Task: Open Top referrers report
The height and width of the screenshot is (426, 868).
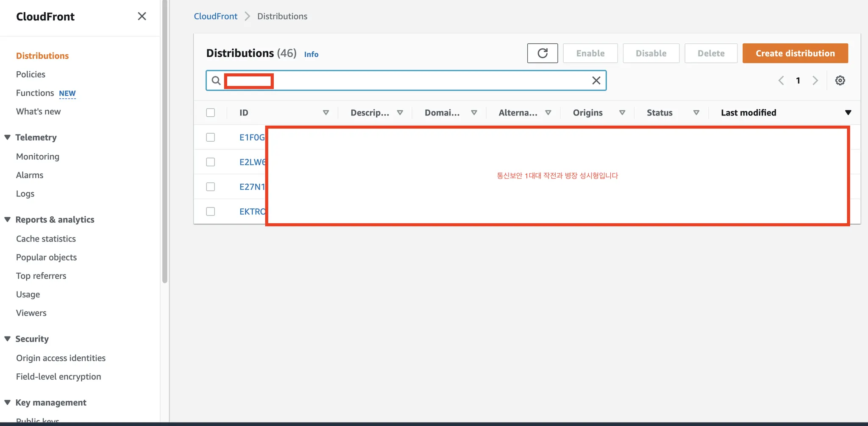Action: pos(41,276)
